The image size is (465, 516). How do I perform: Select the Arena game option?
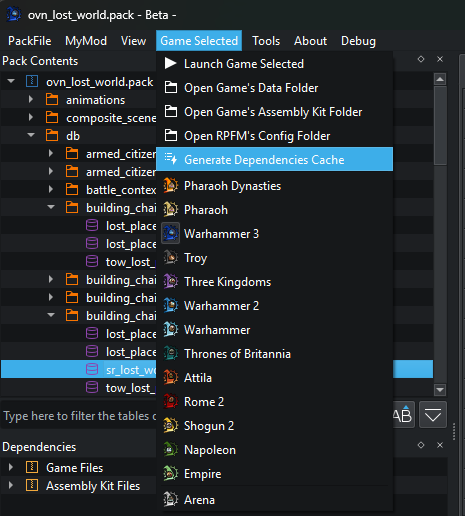click(199, 500)
